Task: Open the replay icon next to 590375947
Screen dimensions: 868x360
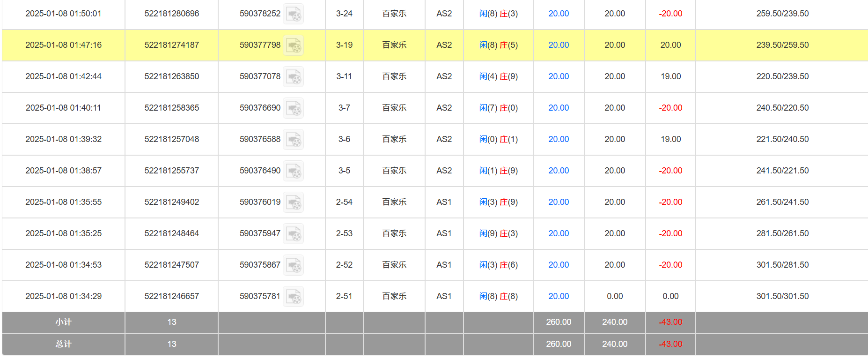Action: [x=294, y=234]
